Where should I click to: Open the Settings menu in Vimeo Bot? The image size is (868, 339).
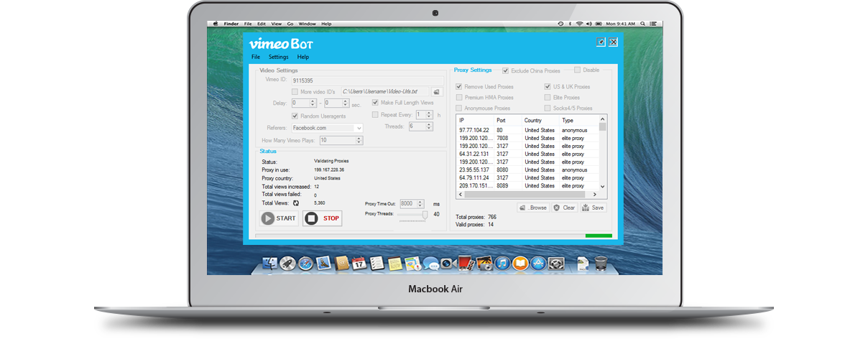pyautogui.click(x=278, y=57)
